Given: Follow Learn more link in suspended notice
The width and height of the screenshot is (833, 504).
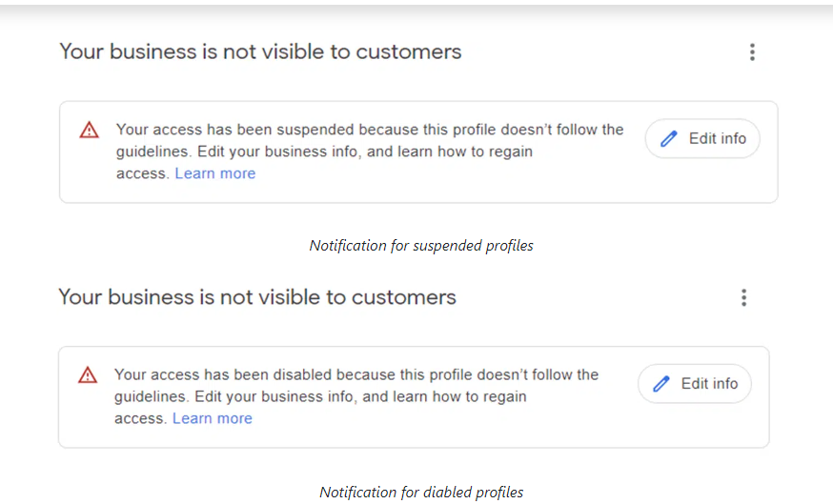Looking at the screenshot, I should (x=215, y=173).
